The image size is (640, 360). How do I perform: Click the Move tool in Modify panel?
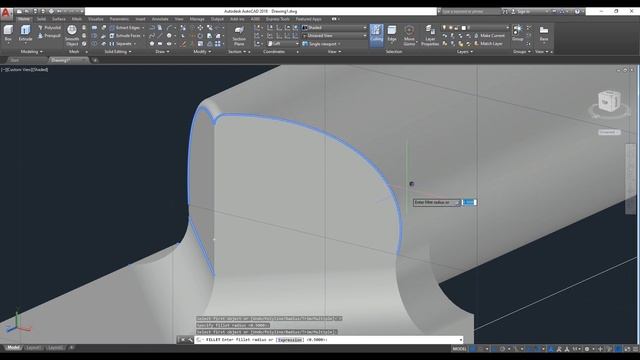[200, 28]
